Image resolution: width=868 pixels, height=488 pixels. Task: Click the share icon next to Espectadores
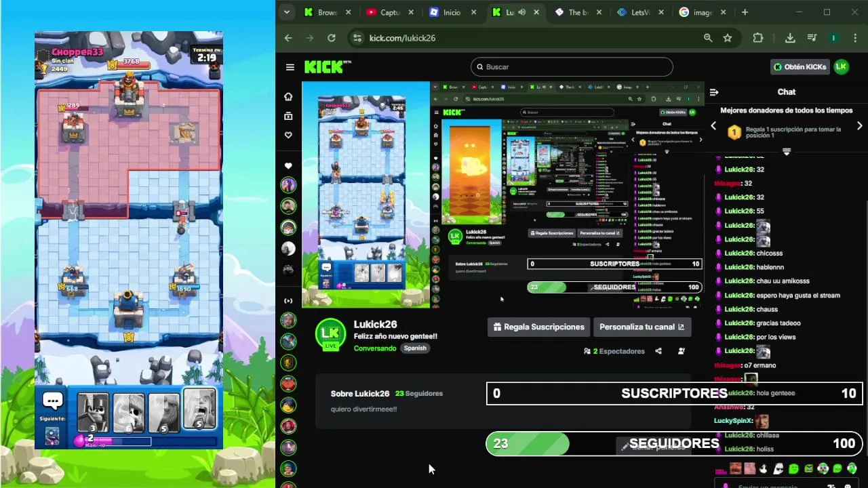658,351
